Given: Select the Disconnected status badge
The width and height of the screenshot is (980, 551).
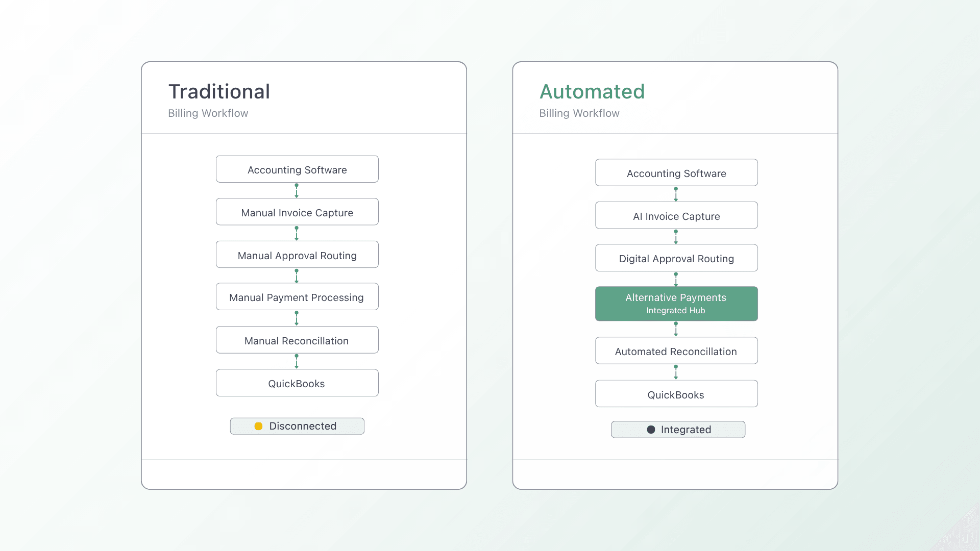Looking at the screenshot, I should point(297,426).
